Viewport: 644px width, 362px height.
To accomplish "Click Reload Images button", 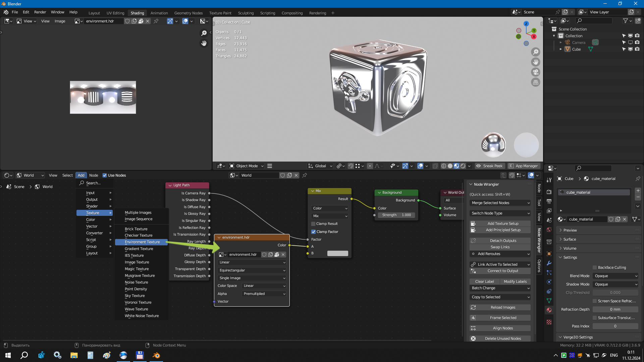I will 500,308.
